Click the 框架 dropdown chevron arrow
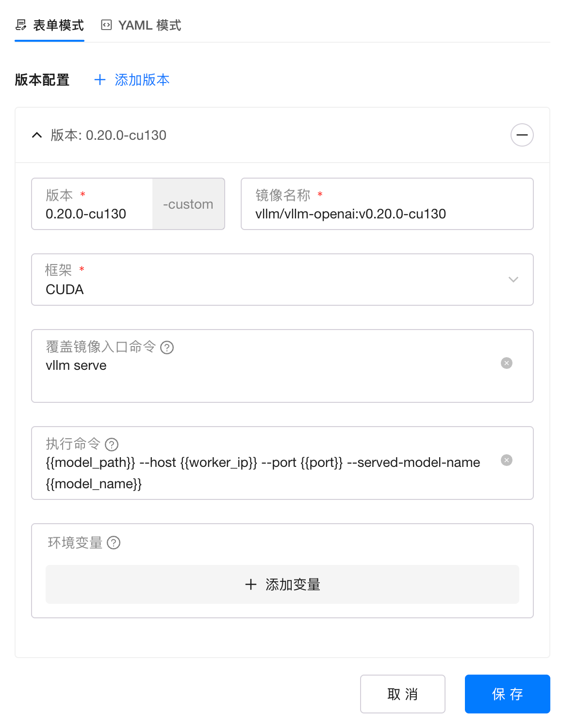This screenshot has width=561, height=728. [513, 280]
